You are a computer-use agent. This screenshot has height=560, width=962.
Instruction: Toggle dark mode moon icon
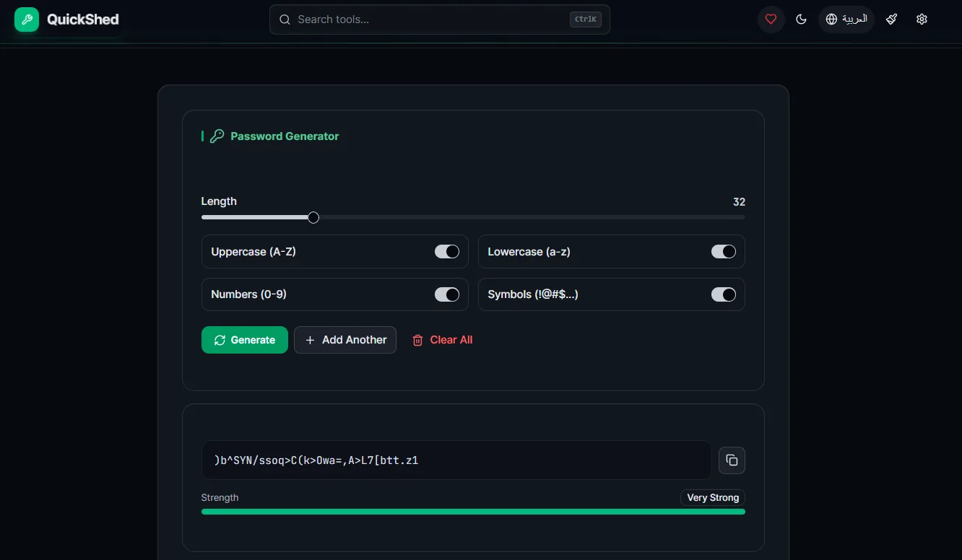(801, 19)
